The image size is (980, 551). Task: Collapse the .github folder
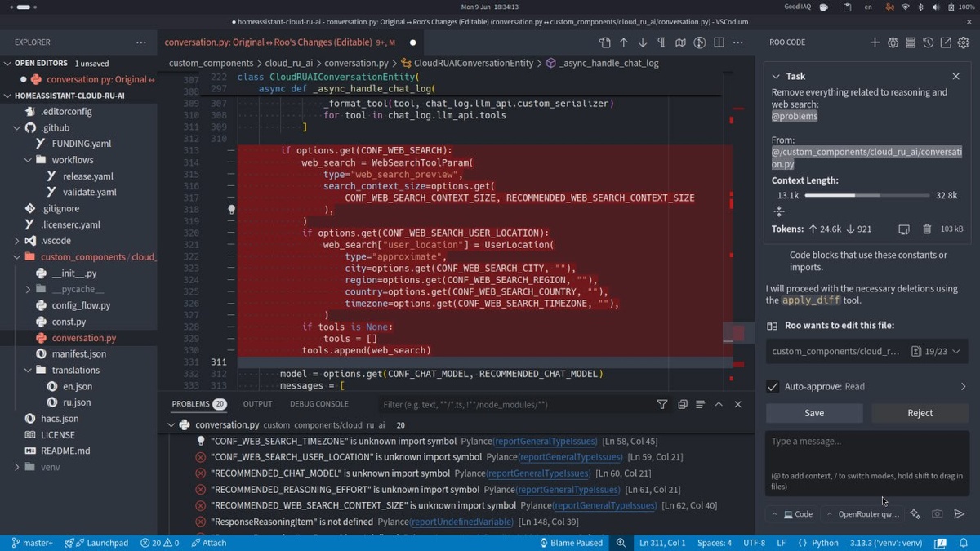(x=17, y=128)
